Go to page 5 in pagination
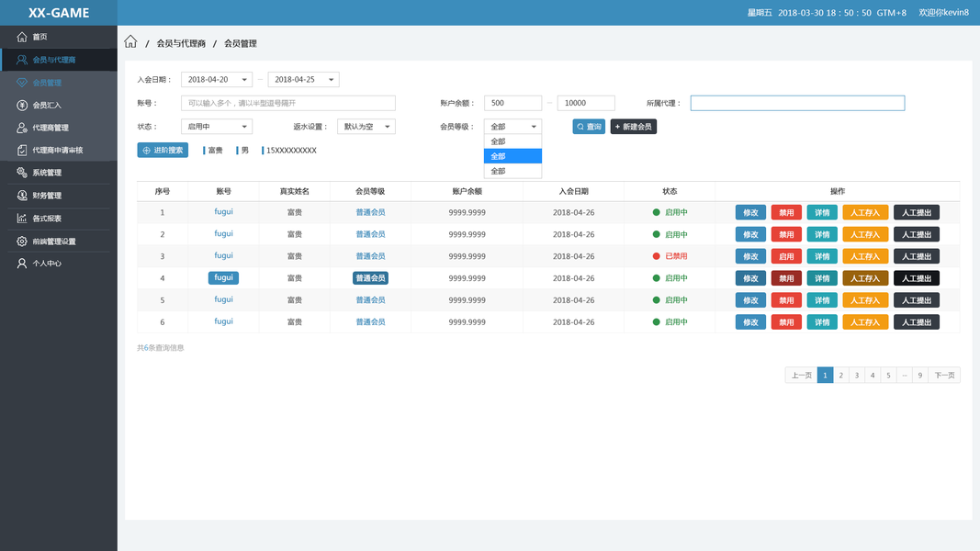Viewport: 980px width, 551px height. [888, 375]
